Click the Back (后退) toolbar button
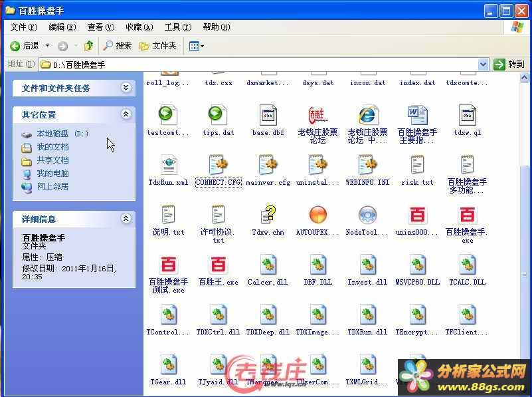This screenshot has height=397, width=532. 24,45
